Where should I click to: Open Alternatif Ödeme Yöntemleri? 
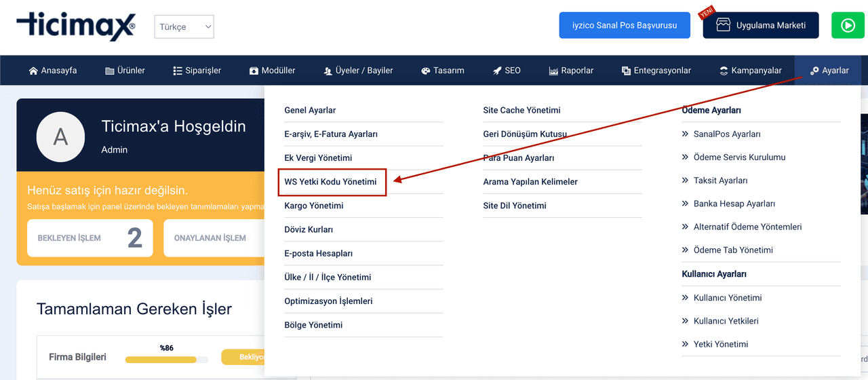(747, 227)
